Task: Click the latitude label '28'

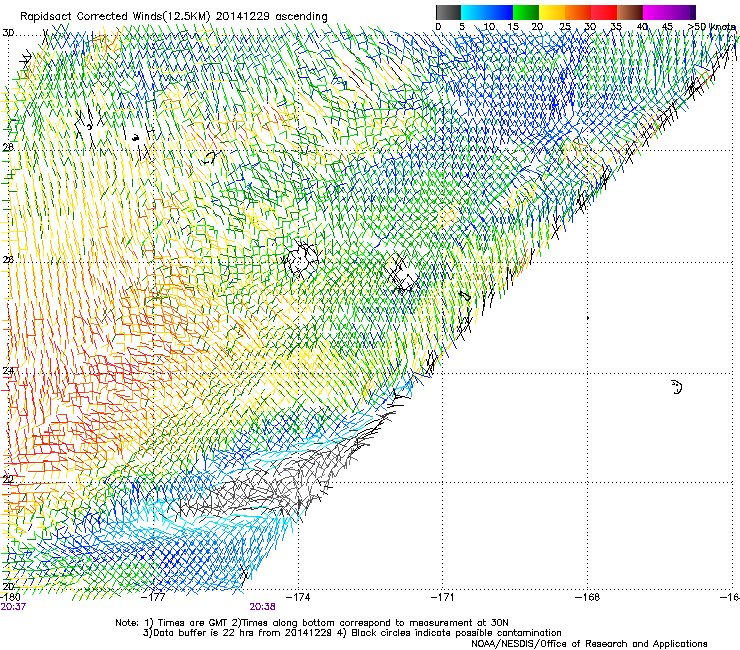Action: (x=8, y=147)
